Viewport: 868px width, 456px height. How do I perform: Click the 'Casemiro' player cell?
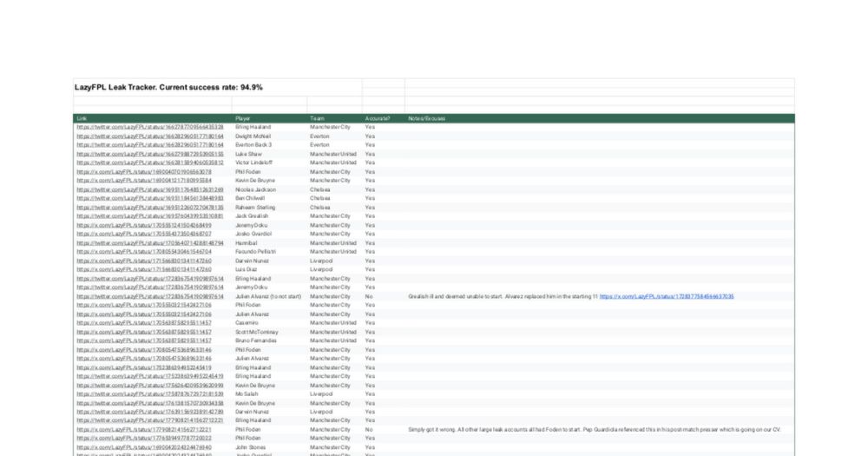tap(247, 323)
